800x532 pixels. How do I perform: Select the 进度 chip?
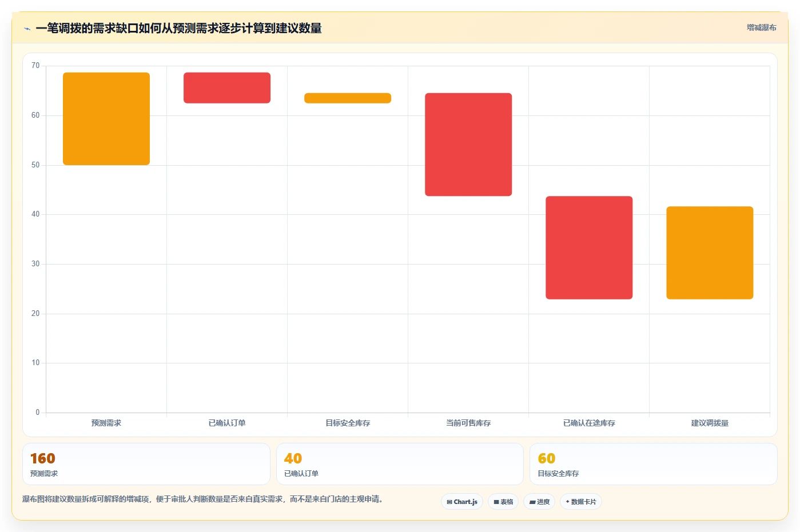click(539, 502)
